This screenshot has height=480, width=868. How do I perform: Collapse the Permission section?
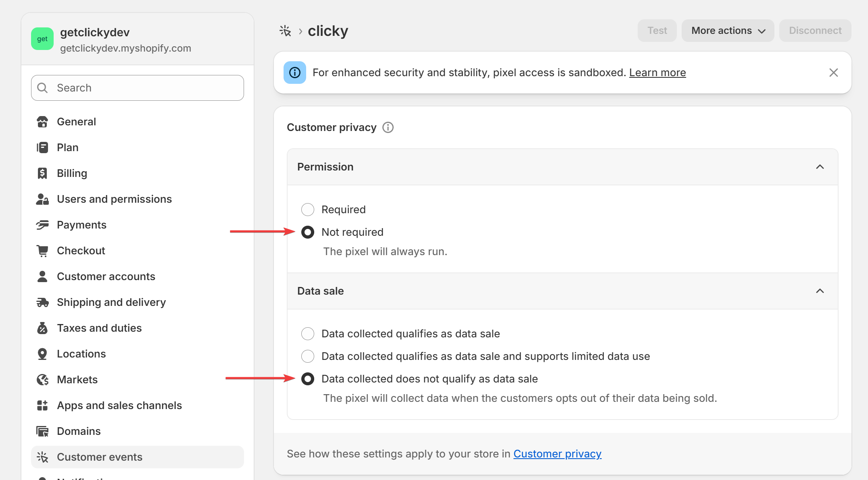pos(820,167)
